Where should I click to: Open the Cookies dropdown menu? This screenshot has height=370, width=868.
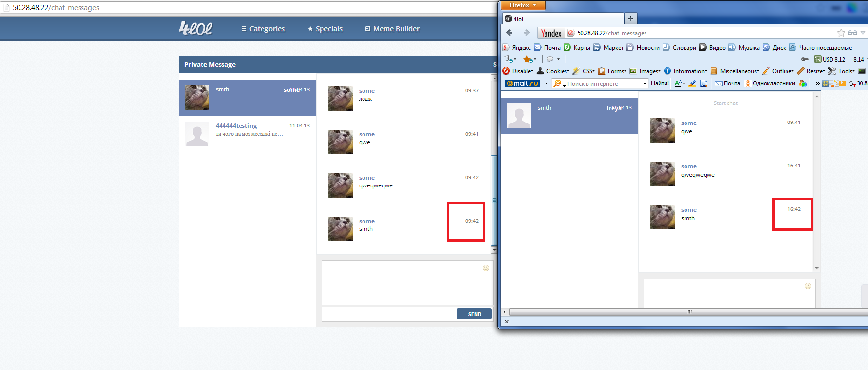point(553,71)
